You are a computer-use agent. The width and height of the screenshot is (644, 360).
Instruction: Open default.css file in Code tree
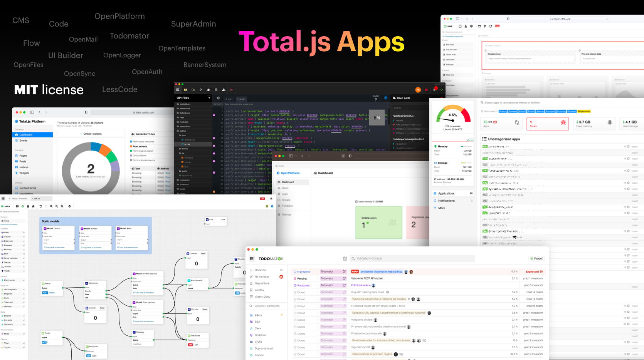pyautogui.click(x=189, y=140)
